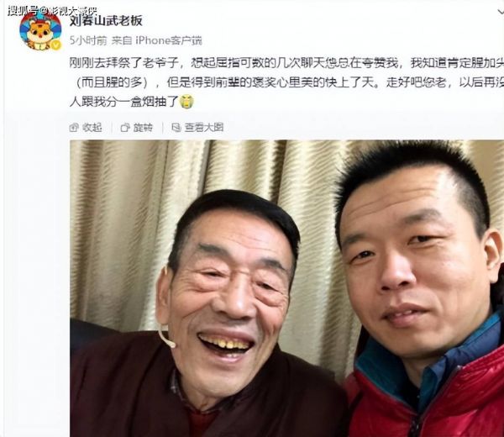Click the collapse arrow icon beside 收起
Screen dimensions: 504x437
(74, 128)
